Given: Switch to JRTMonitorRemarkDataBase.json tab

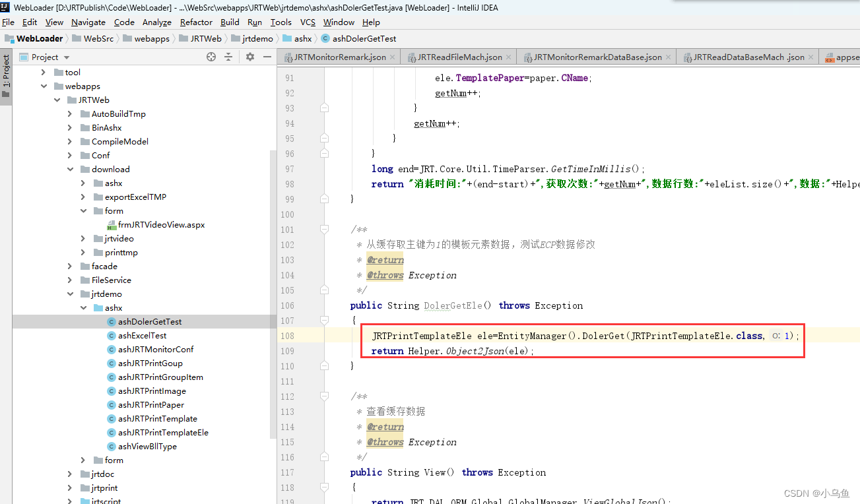Looking at the screenshot, I should coord(597,57).
